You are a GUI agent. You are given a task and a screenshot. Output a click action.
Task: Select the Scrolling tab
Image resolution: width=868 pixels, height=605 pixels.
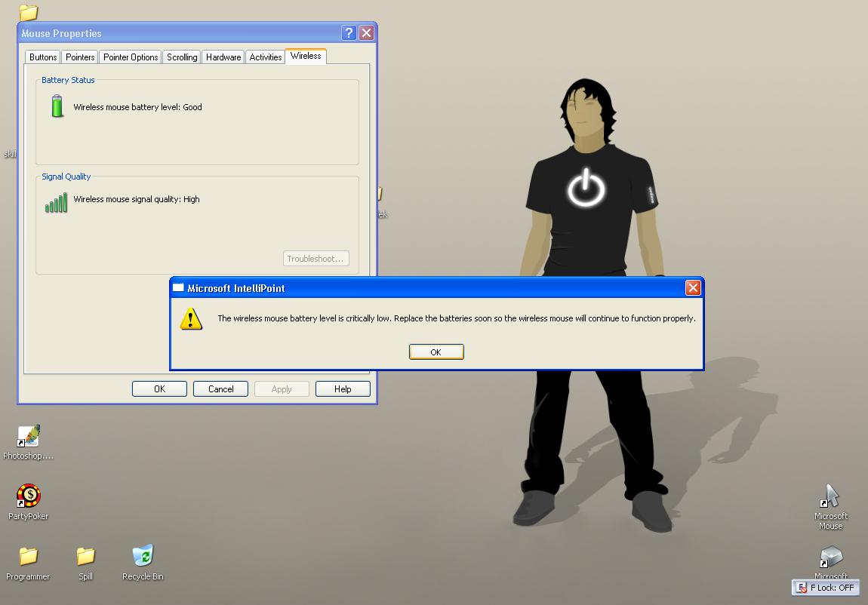tap(182, 57)
